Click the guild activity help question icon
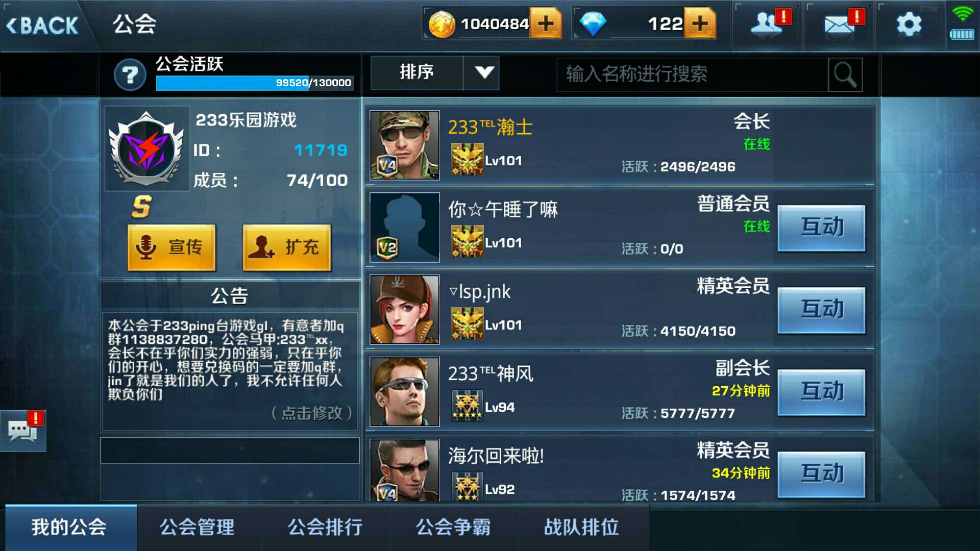 130,76
